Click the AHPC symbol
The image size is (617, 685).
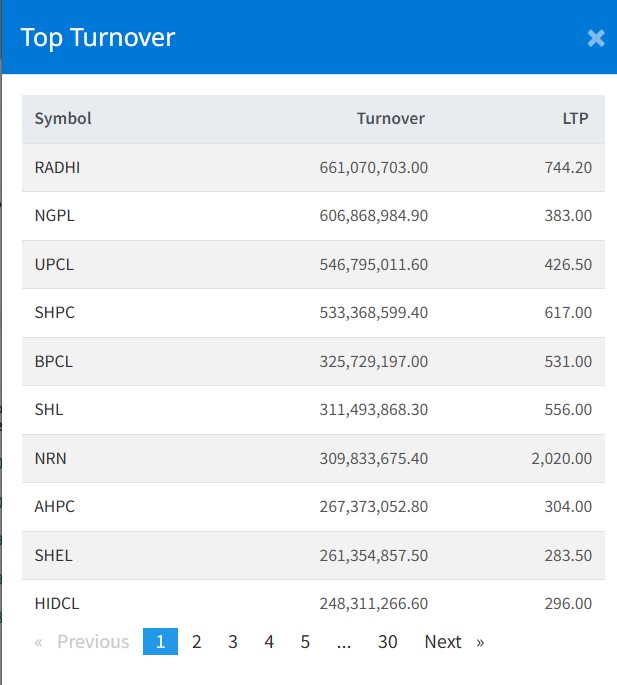tap(54, 507)
